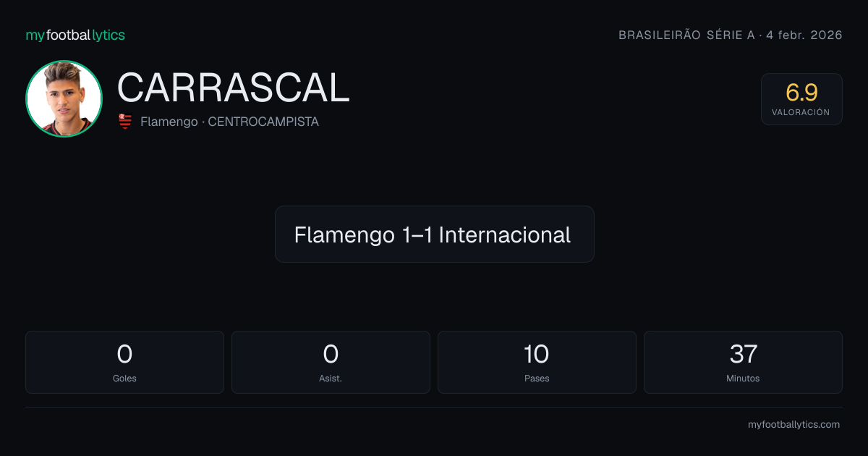Click the Pases stat card showing 10
The image size is (868, 456).
[x=537, y=362]
